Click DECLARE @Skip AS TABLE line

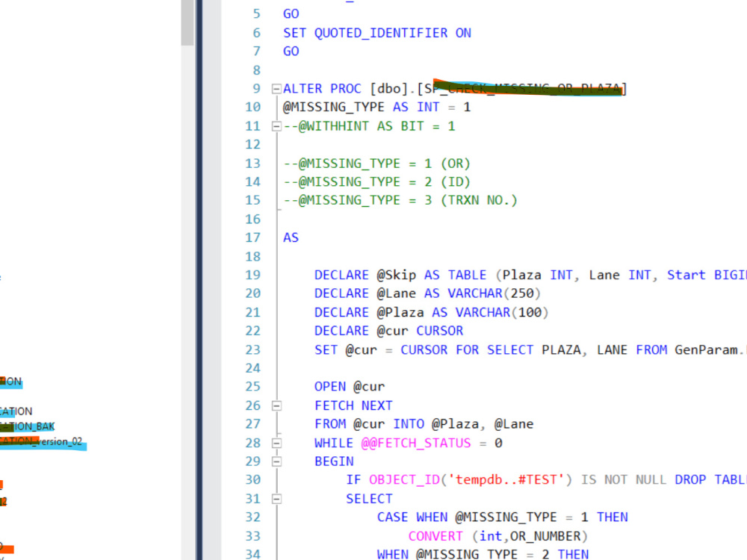point(530,276)
